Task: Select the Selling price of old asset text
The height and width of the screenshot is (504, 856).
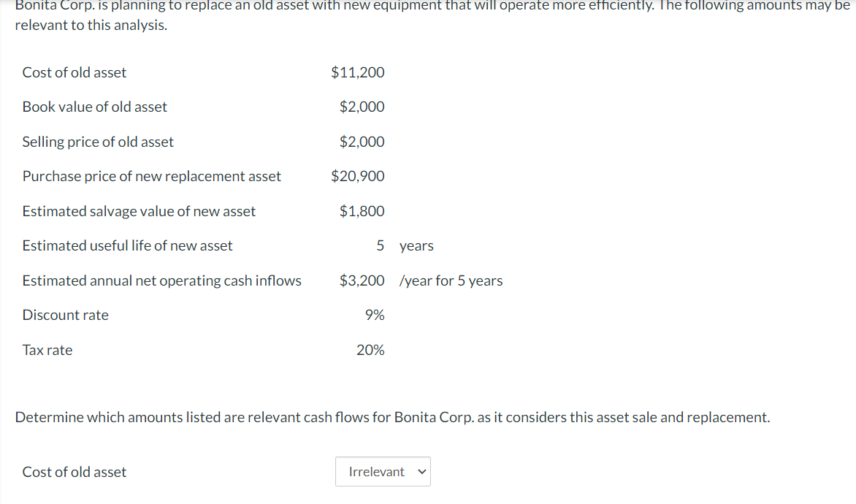Action: 98,142
